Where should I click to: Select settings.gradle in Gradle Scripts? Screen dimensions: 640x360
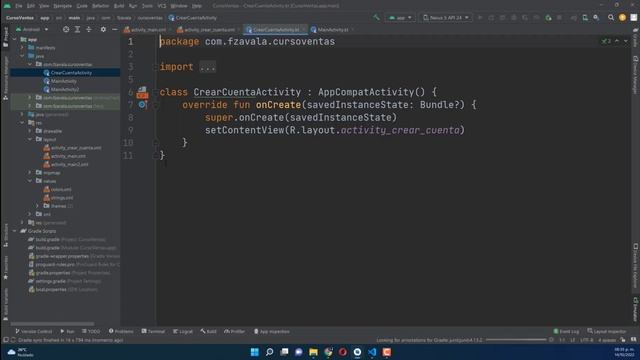pyautogui.click(x=64, y=281)
